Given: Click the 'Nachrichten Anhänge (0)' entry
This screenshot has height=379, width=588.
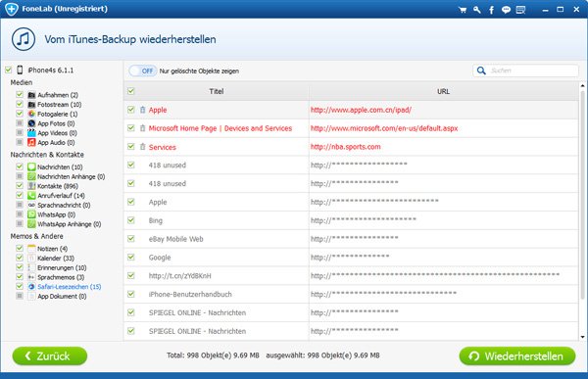Looking at the screenshot, I should pos(72,176).
